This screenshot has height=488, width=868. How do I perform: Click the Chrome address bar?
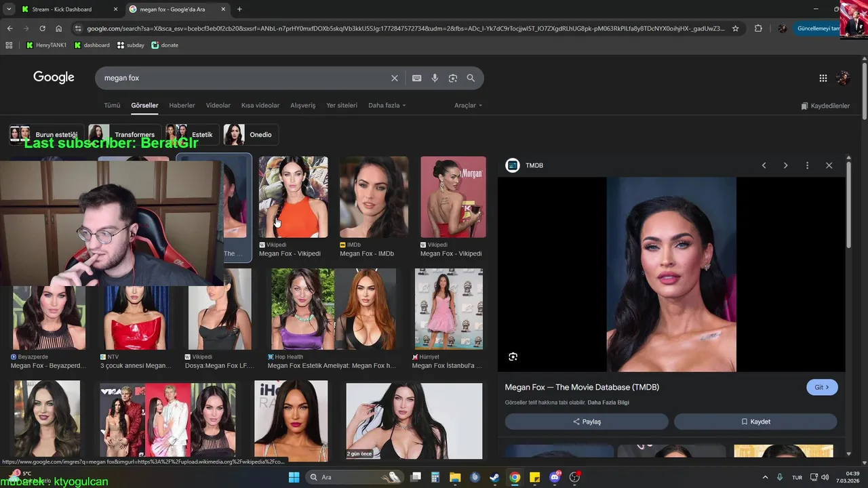pyautogui.click(x=406, y=28)
